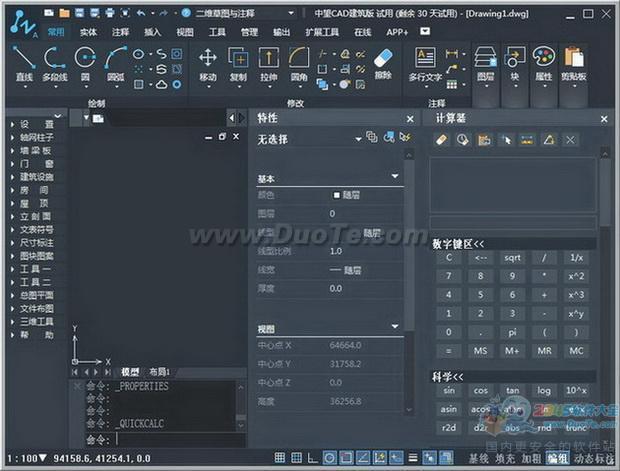Click calculator MS memory store button
The width and height of the screenshot is (620, 471).
tap(480, 351)
